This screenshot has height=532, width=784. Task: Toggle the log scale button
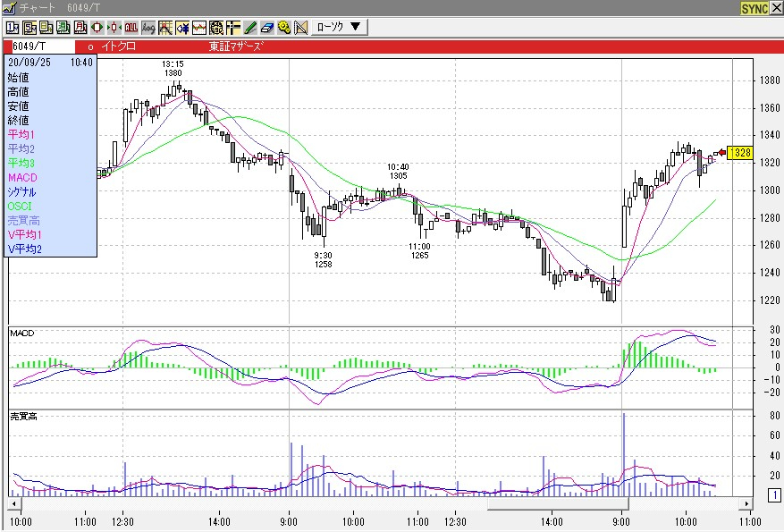(x=148, y=27)
